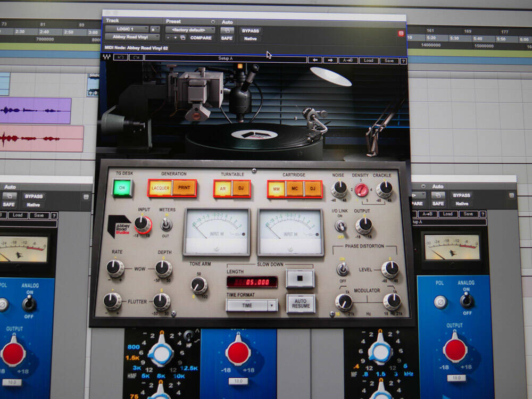The image size is (532, 399).
Task: Open the Setup A preset name menu
Action: coord(225,59)
